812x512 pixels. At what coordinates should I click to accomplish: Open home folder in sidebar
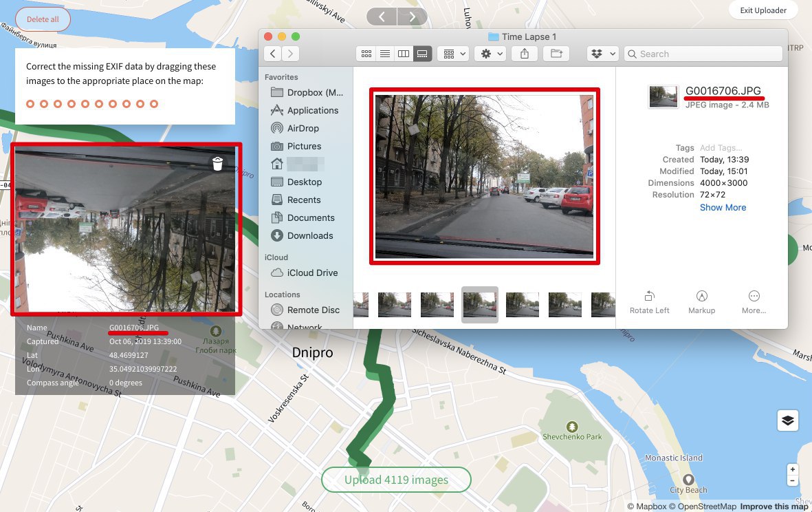click(x=298, y=164)
